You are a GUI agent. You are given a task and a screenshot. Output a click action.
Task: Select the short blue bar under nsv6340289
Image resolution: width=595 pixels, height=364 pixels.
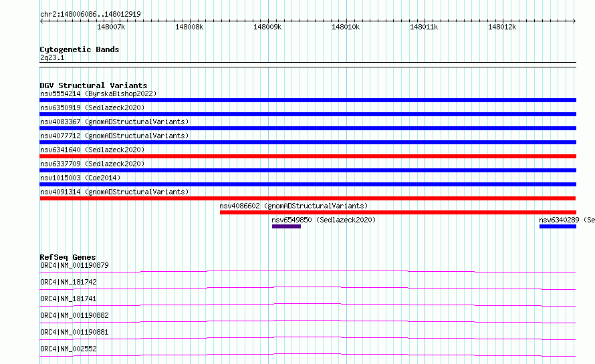pos(558,226)
